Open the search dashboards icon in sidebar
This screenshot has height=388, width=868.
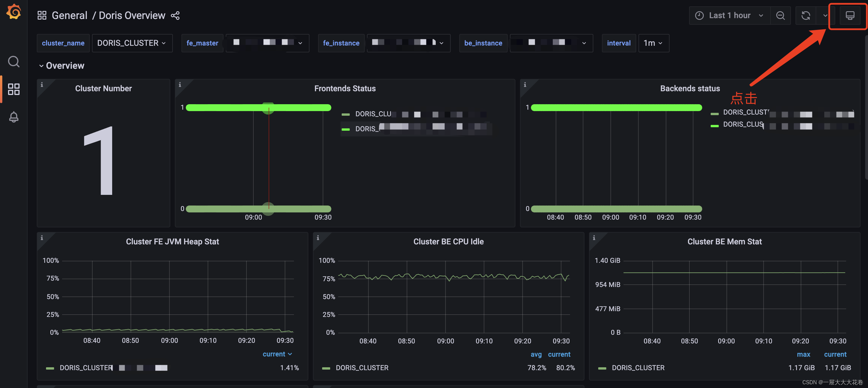(x=14, y=62)
